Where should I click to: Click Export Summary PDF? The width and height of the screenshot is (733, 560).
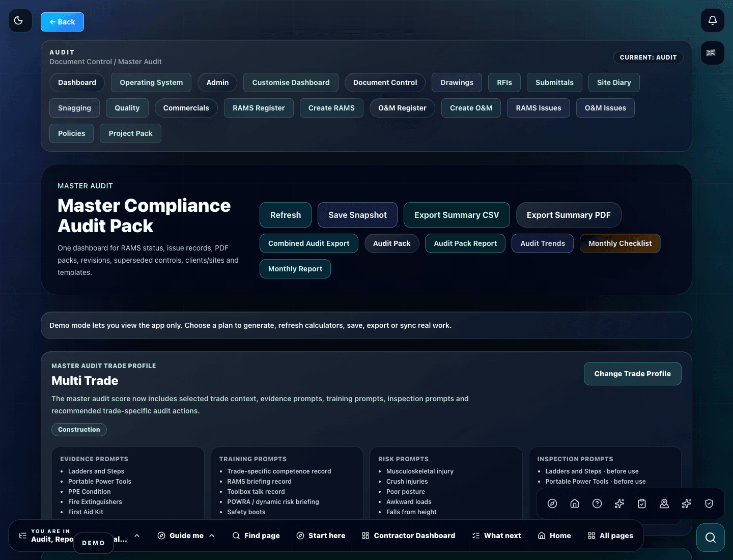(569, 215)
